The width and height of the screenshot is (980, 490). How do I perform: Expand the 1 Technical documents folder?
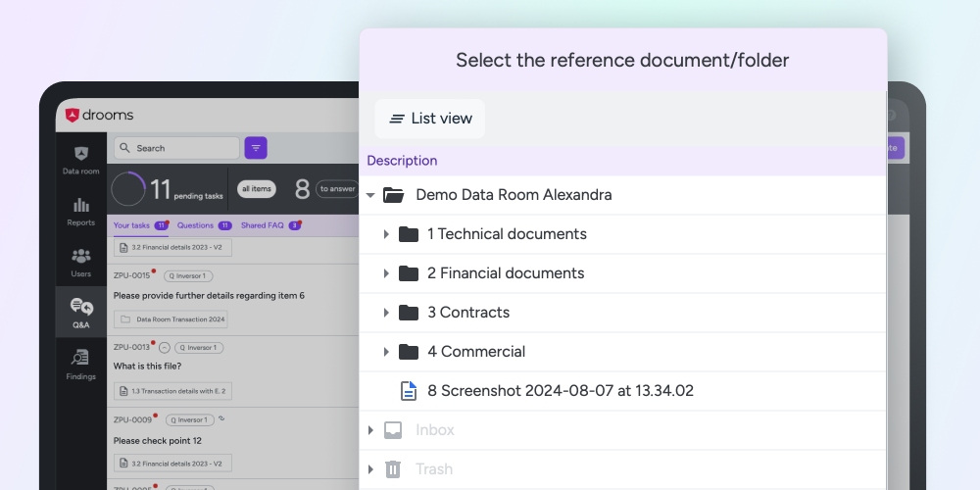[x=386, y=234]
